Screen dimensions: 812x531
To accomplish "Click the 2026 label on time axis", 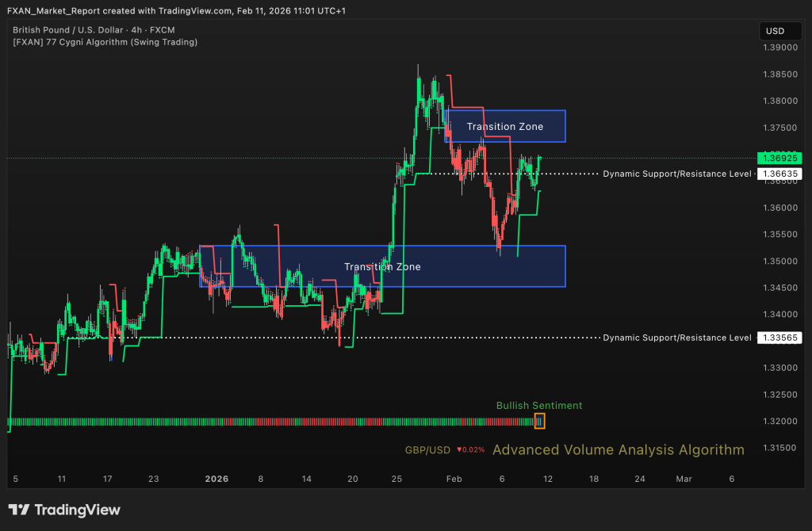I will point(216,479).
